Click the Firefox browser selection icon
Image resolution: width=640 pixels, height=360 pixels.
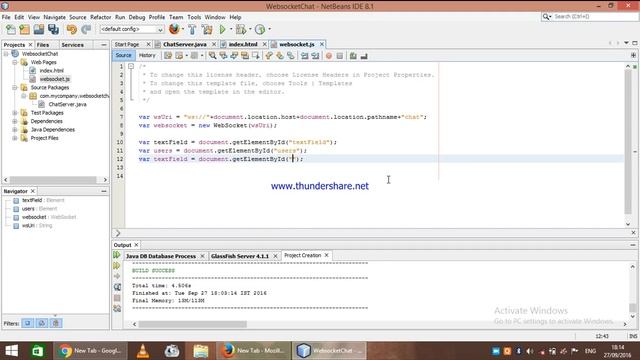174,29
